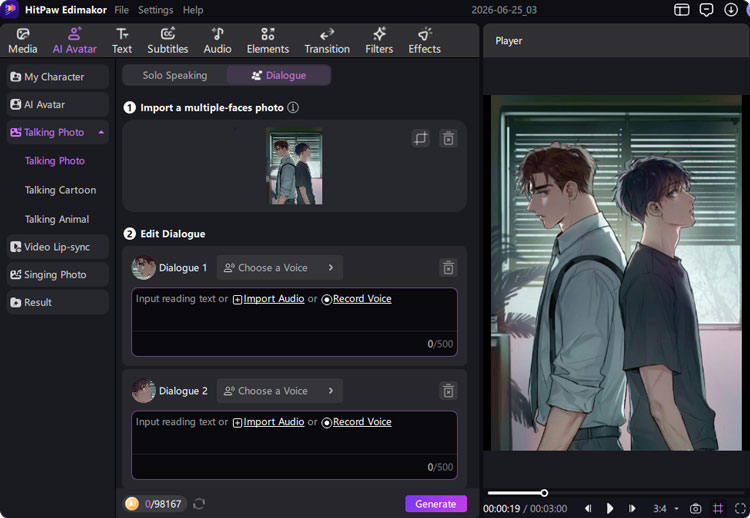Open the Help menu
Screen dimensions: 750x518
193,10
